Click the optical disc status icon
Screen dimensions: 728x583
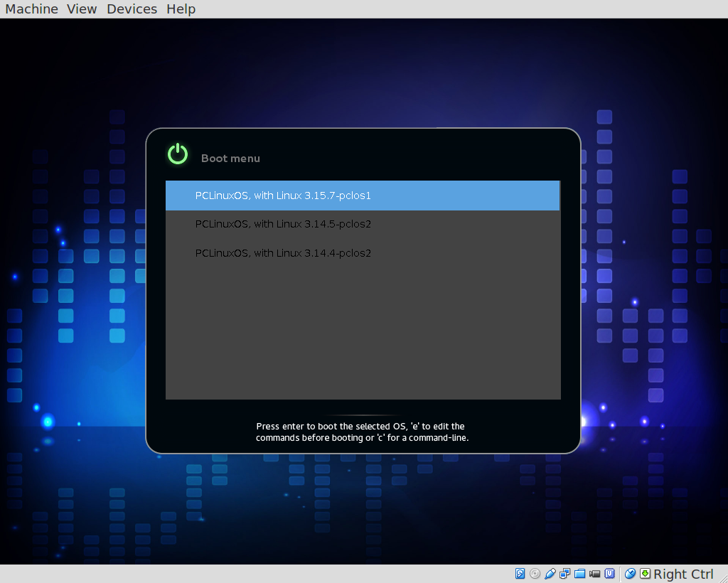pyautogui.click(x=535, y=574)
